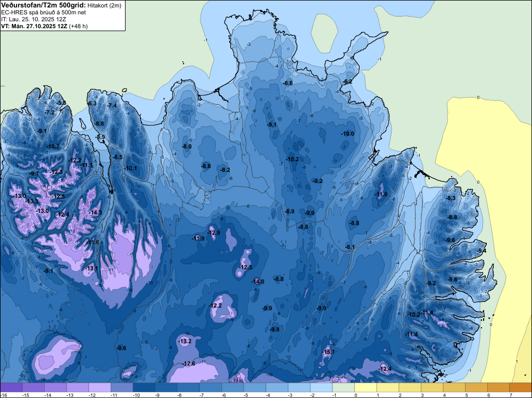Click the '(+48 h)' forecast lead text
Screen dimensions: 532x398
coord(78,26)
